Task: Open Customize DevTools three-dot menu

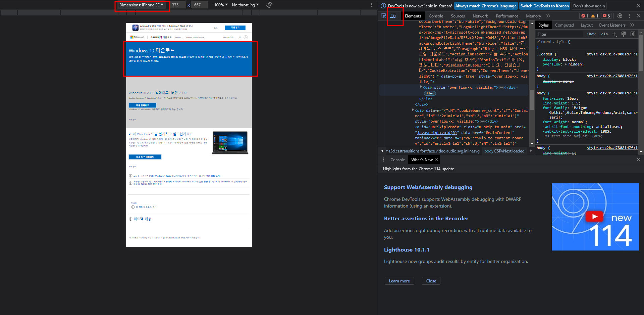Action: (629, 16)
